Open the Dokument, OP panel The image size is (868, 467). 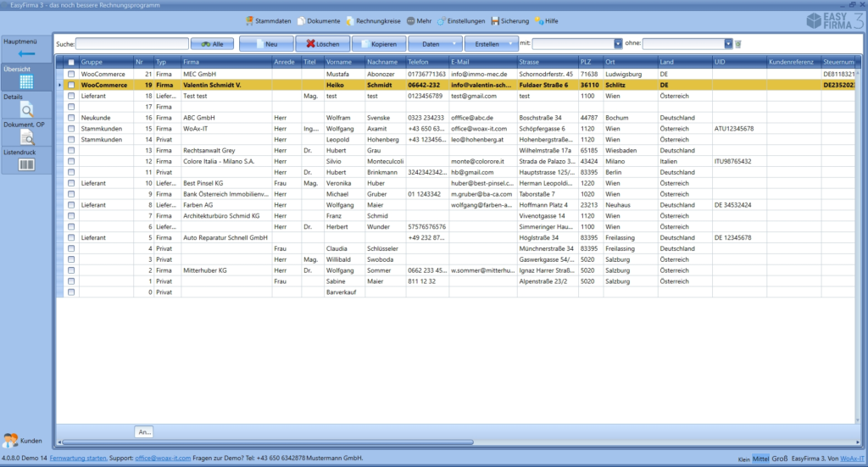pos(25,134)
